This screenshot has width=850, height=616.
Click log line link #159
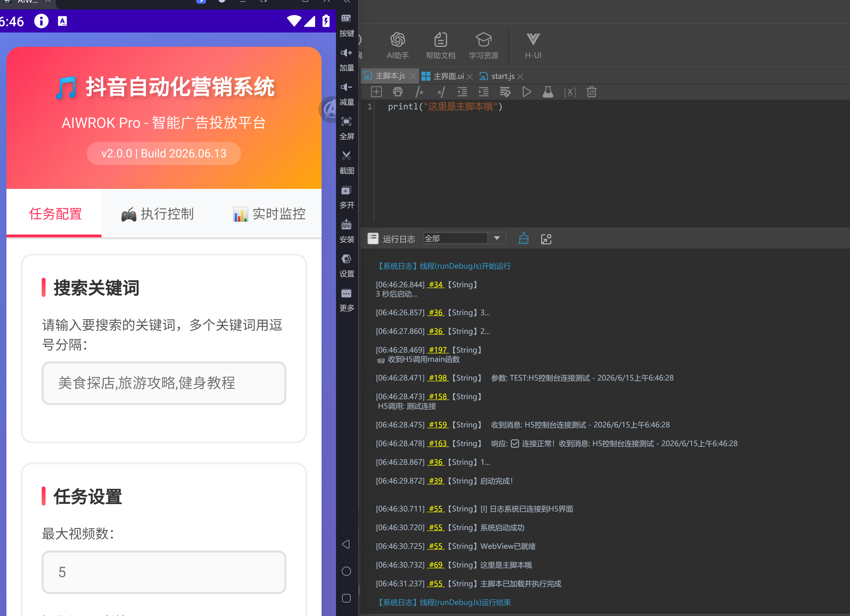[x=438, y=424]
